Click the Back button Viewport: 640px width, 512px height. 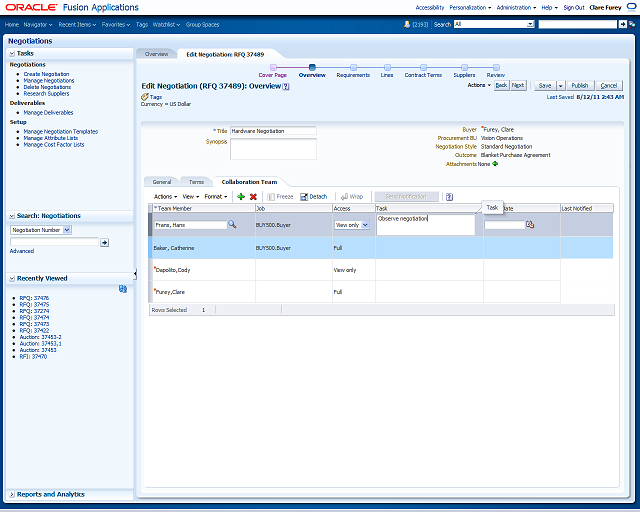click(x=501, y=85)
